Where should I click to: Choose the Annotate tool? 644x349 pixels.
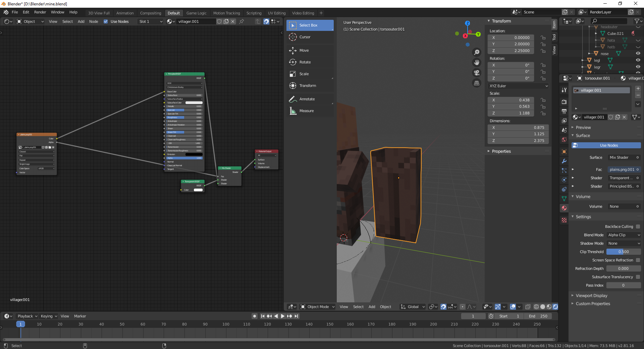click(x=310, y=99)
